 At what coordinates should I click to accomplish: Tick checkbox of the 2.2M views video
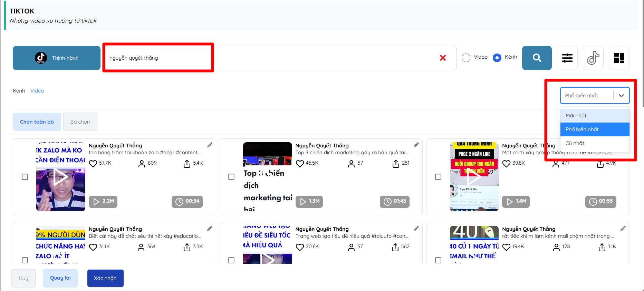click(25, 177)
